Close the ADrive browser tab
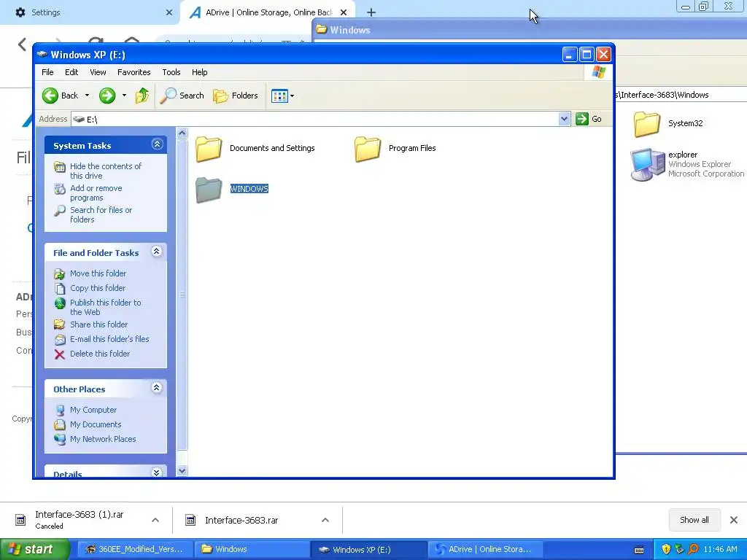The image size is (747, 560). point(344,12)
